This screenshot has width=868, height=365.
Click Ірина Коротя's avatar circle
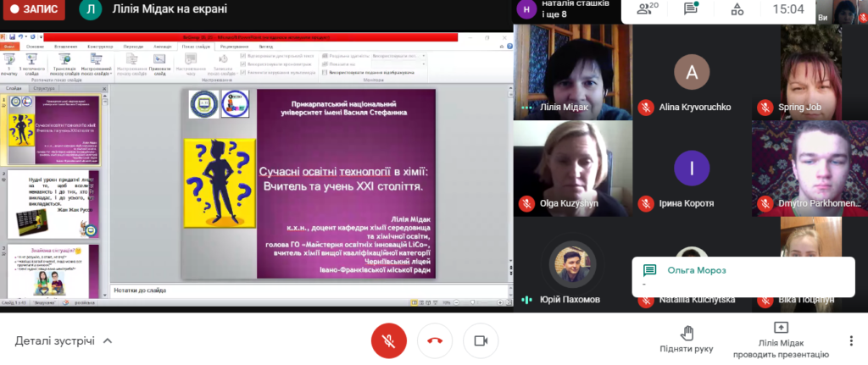coord(691,169)
